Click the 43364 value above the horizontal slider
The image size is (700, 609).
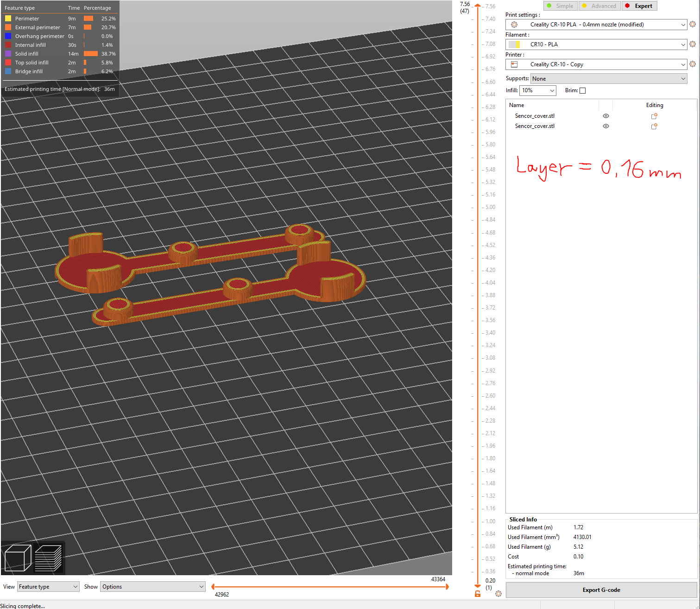tap(438, 579)
